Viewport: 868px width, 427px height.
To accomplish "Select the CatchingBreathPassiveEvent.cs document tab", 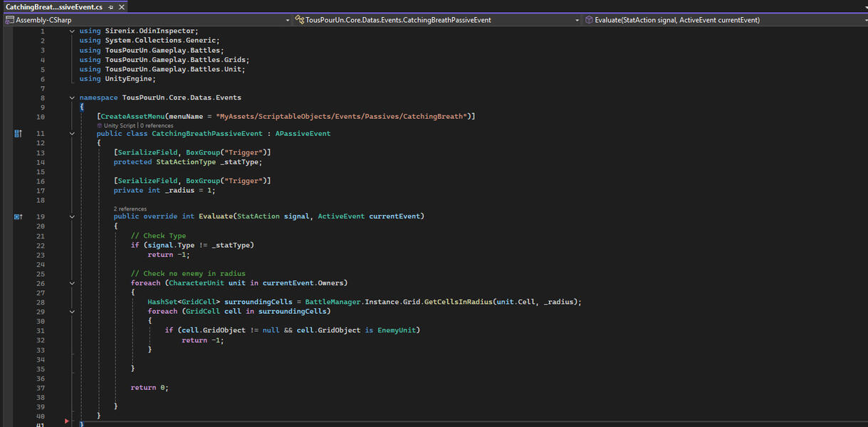I will pos(54,6).
